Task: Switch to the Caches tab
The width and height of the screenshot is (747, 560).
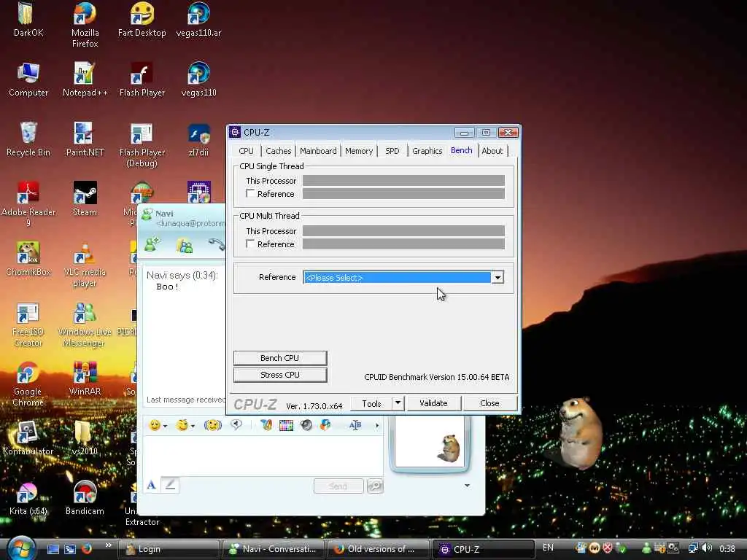Action: point(278,151)
